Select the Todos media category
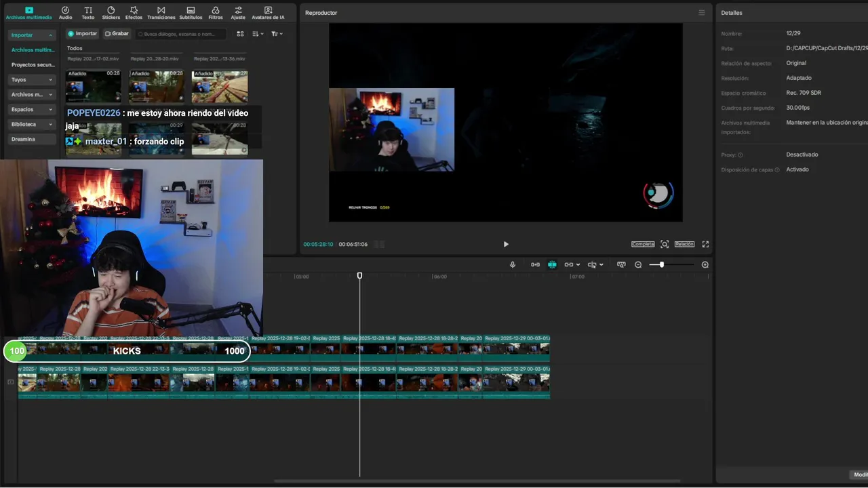This screenshot has width=868, height=488. click(75, 49)
